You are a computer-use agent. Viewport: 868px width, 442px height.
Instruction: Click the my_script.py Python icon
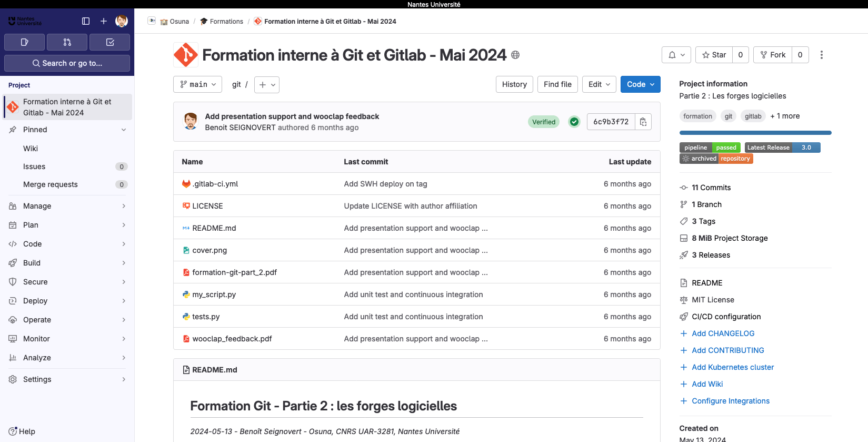coord(186,294)
